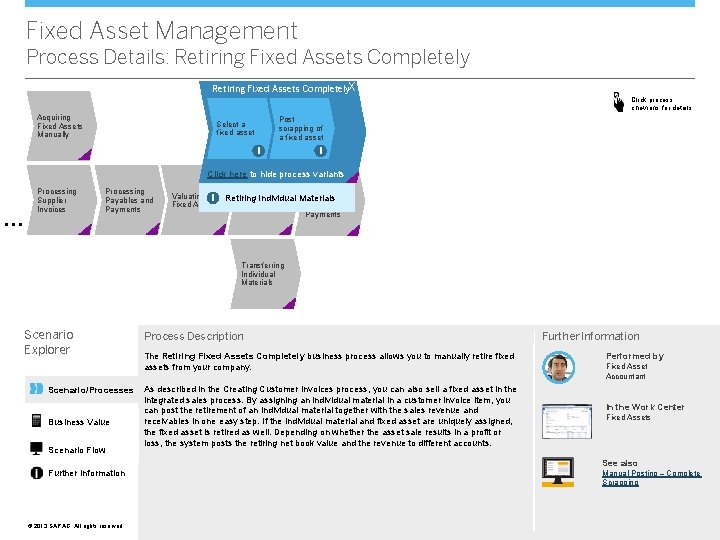Screen dimensions: 720x540
Task: Click purple corner of Acquiring Fixed Assets chevron
Action: pyautogui.click(x=86, y=155)
